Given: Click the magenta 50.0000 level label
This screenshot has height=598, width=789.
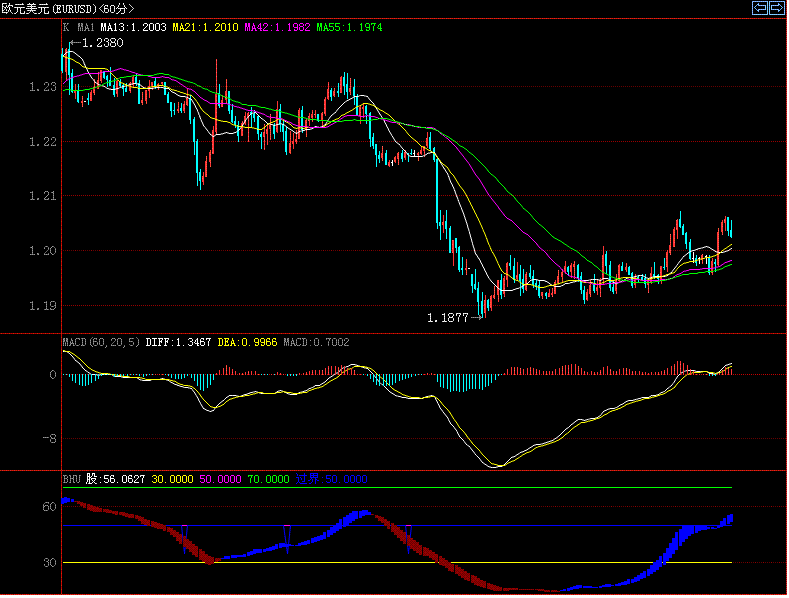Looking at the screenshot, I should click(220, 479).
